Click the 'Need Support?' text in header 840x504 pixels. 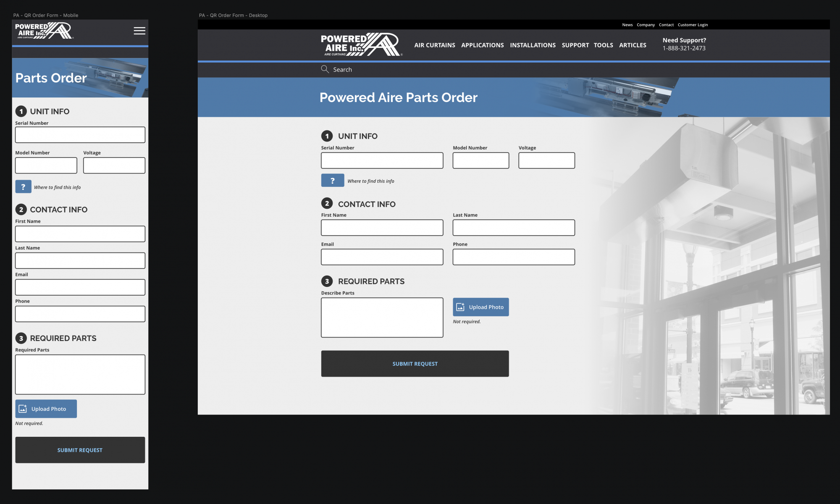click(684, 40)
